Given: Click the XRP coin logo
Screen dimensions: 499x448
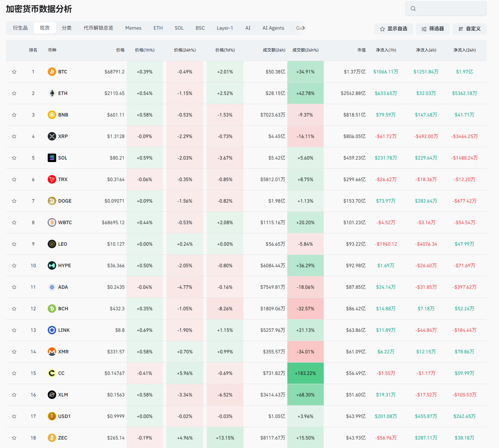Looking at the screenshot, I should click(52, 136).
